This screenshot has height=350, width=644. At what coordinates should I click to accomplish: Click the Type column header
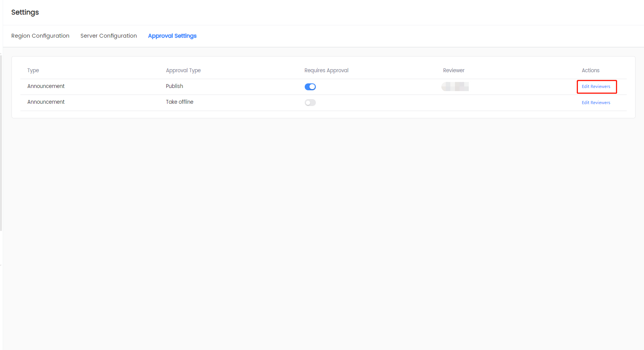click(33, 70)
